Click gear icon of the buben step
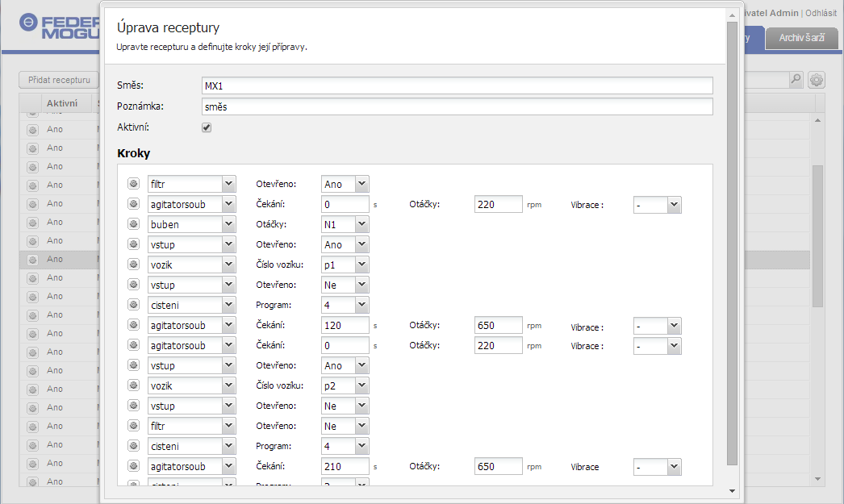This screenshot has width=844, height=504. [x=133, y=223]
